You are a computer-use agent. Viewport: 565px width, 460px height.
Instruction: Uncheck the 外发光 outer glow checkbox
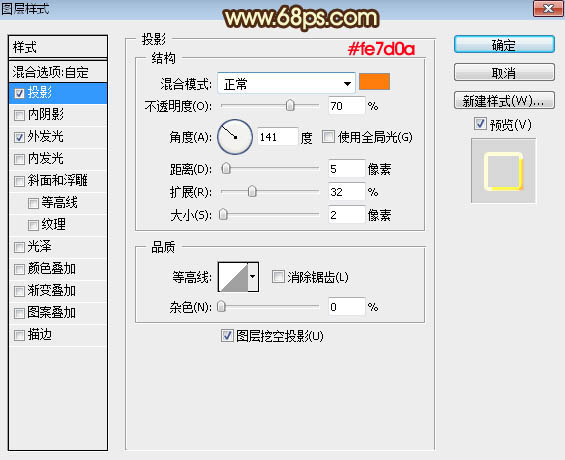[19, 137]
